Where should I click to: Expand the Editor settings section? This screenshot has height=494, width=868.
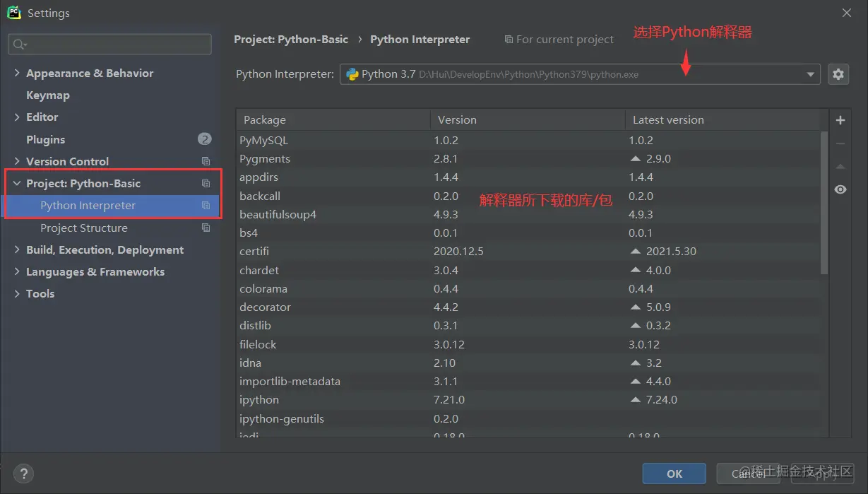(x=17, y=117)
